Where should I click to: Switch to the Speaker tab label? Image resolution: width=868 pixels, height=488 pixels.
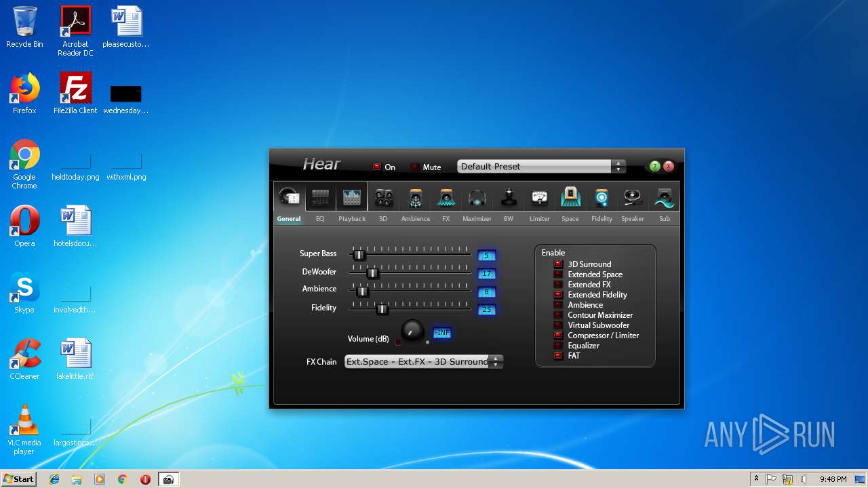tap(633, 219)
